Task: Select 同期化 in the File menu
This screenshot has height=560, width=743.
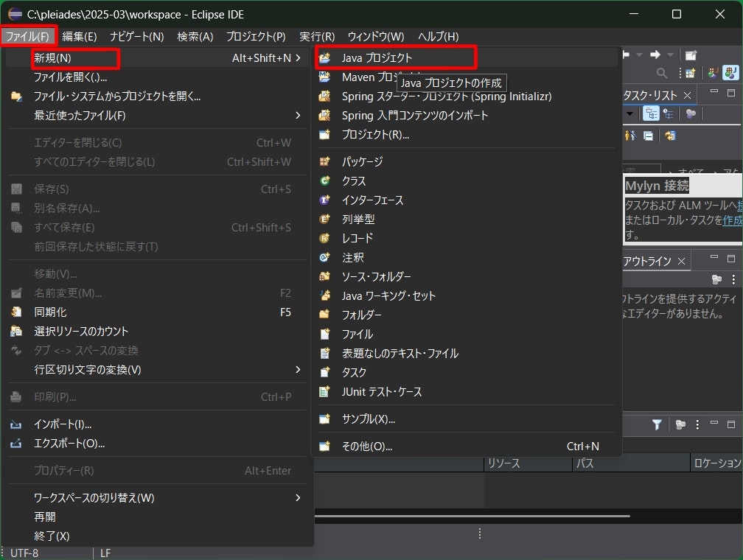Action: tap(157, 312)
